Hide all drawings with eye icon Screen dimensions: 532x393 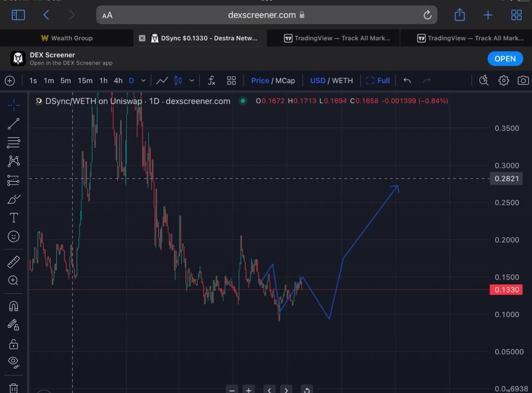[14, 362]
